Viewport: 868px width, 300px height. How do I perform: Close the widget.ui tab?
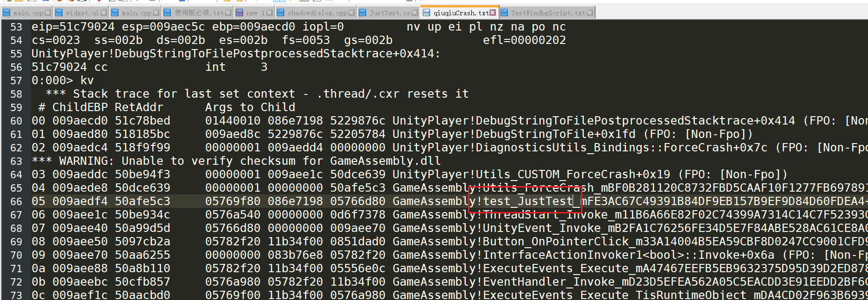(x=104, y=13)
